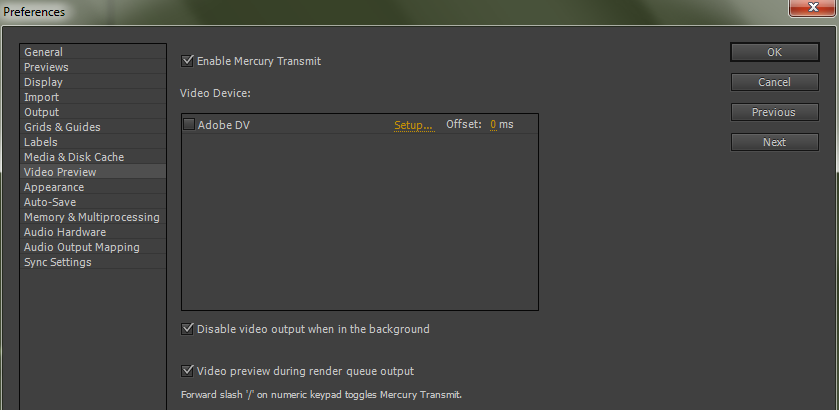Go to the Previous preferences page
839x410 pixels.
[774, 112]
